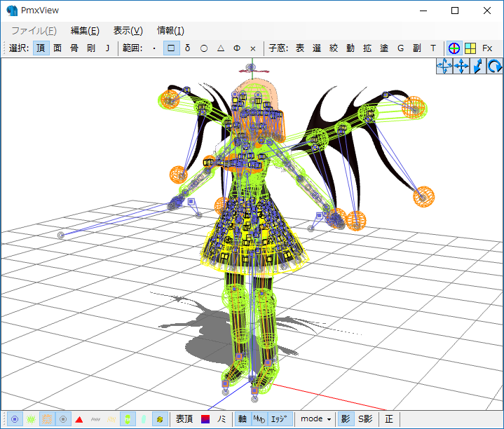Open the mode dropdown
The height and width of the screenshot is (429, 504).
point(315,419)
